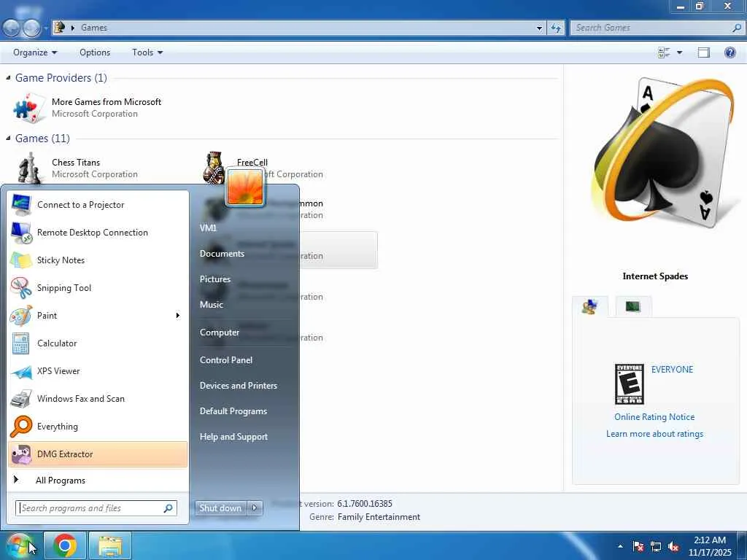
Task: Collapse the Game Providers group
Action: click(x=8, y=77)
